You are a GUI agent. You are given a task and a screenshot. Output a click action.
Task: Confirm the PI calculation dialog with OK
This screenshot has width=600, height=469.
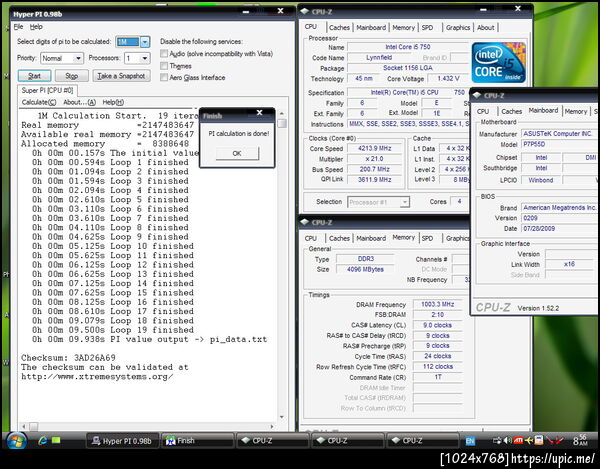click(237, 153)
